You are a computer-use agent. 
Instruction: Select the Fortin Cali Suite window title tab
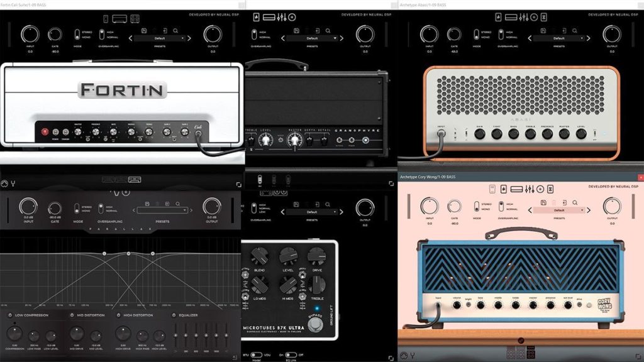click(x=23, y=4)
